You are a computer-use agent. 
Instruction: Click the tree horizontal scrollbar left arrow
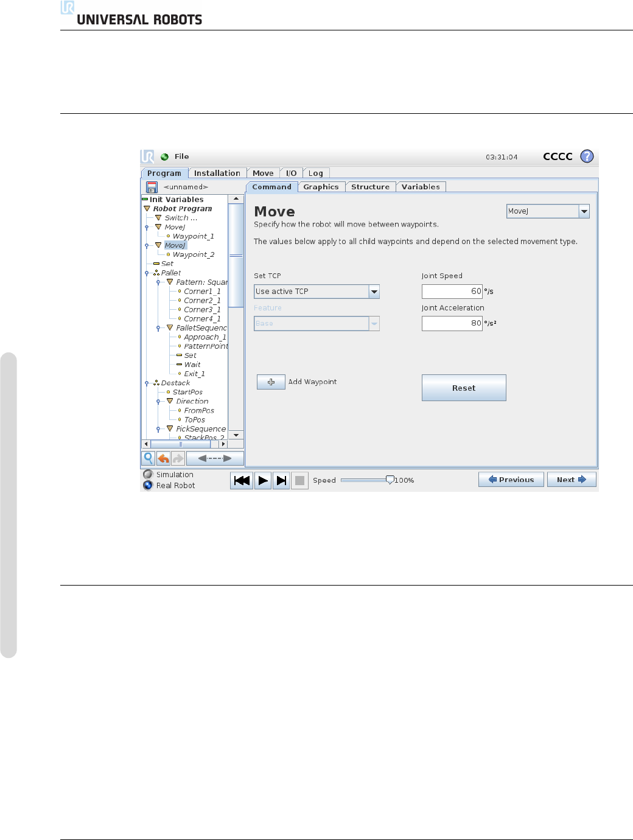[146, 444]
